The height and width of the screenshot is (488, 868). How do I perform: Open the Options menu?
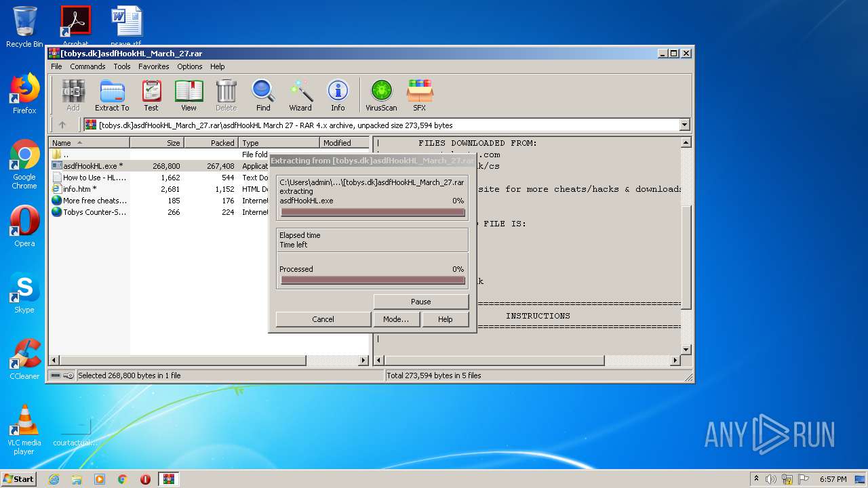[x=190, y=66]
